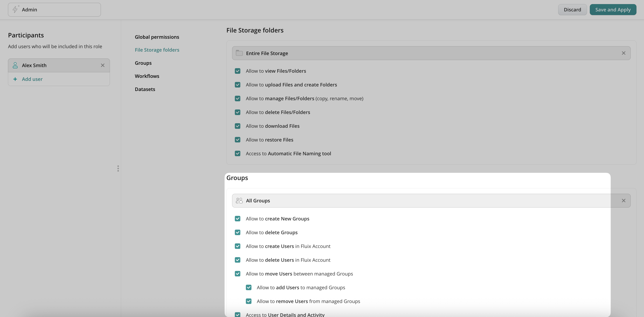644x317 pixels.
Task: Click the plus icon beside Add user
Action: click(x=15, y=79)
